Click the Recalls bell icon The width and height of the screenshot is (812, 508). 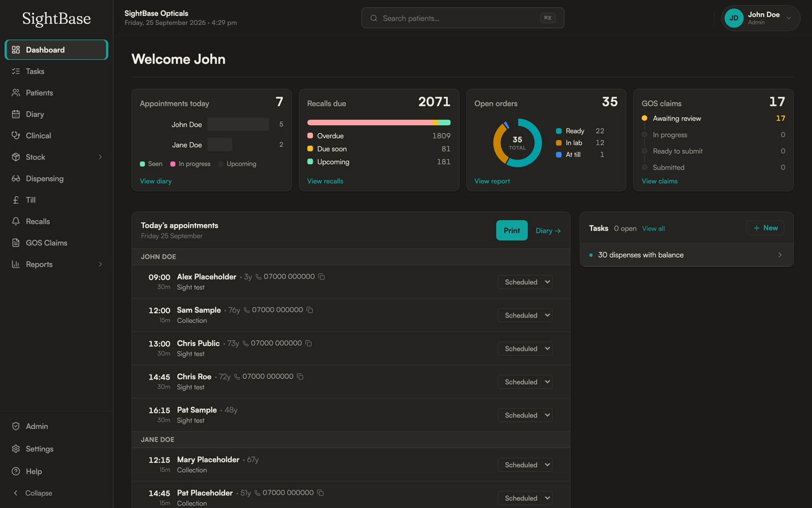pyautogui.click(x=16, y=221)
